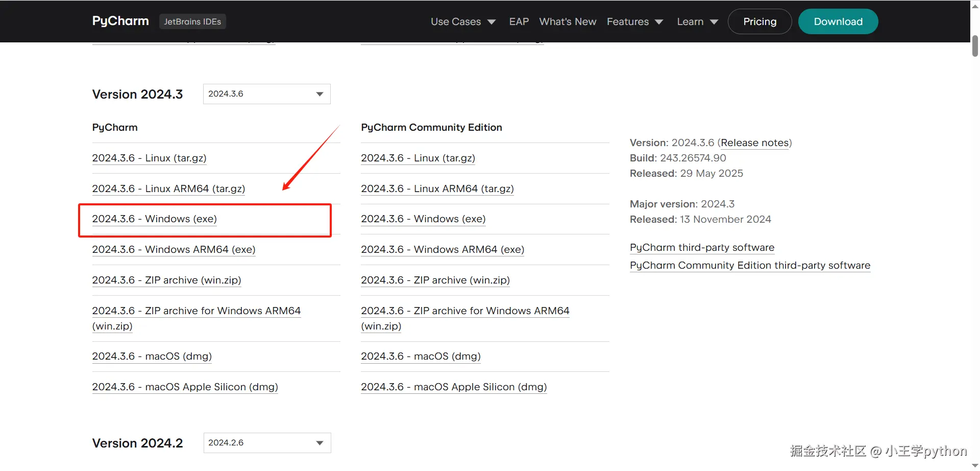The width and height of the screenshot is (980, 471).
Task: Download PyCharm 2024.3.6 macOS Apple Silicon (dmg)
Action: pos(185,387)
